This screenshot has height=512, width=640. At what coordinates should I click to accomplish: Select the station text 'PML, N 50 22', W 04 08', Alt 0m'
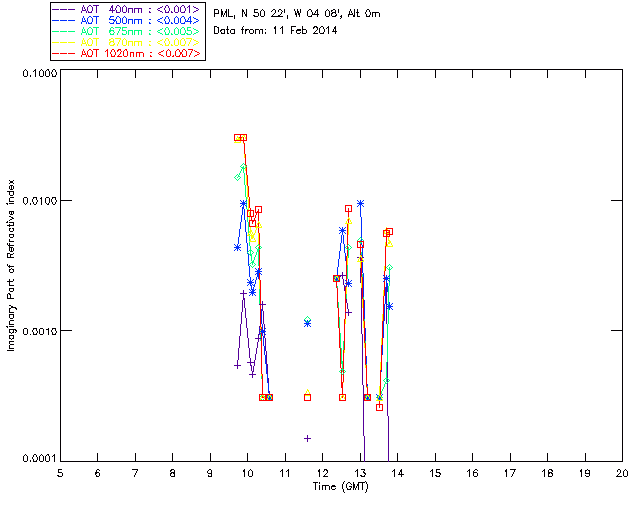[x=297, y=14]
